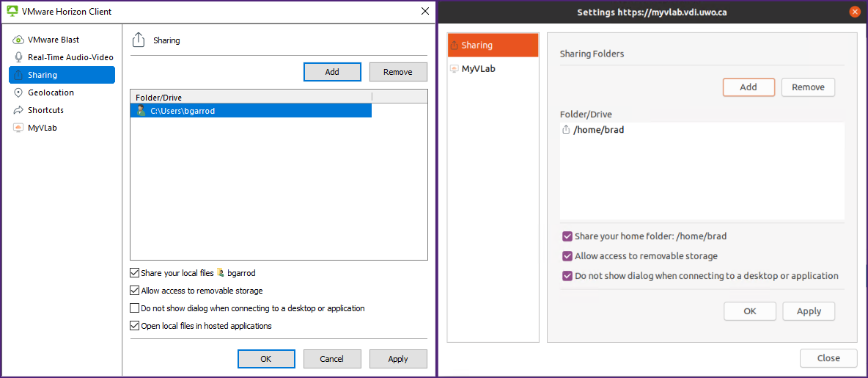Toggle Open local files in hosted applications
Image resolution: width=868 pixels, height=378 pixels.
tap(134, 326)
